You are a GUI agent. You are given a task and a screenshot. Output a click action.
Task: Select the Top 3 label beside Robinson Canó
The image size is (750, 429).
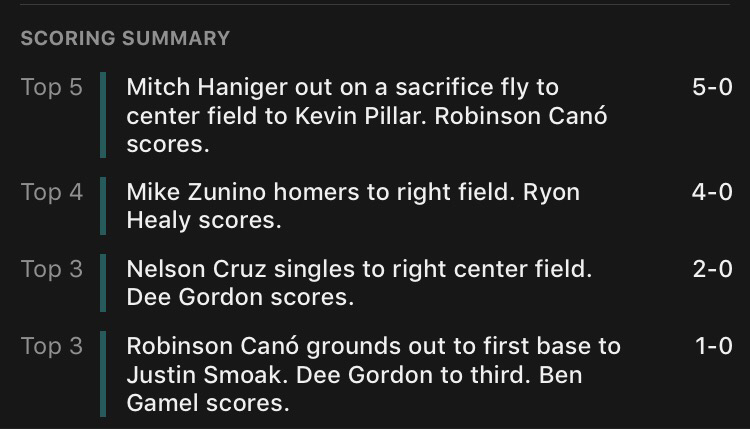click(x=52, y=346)
